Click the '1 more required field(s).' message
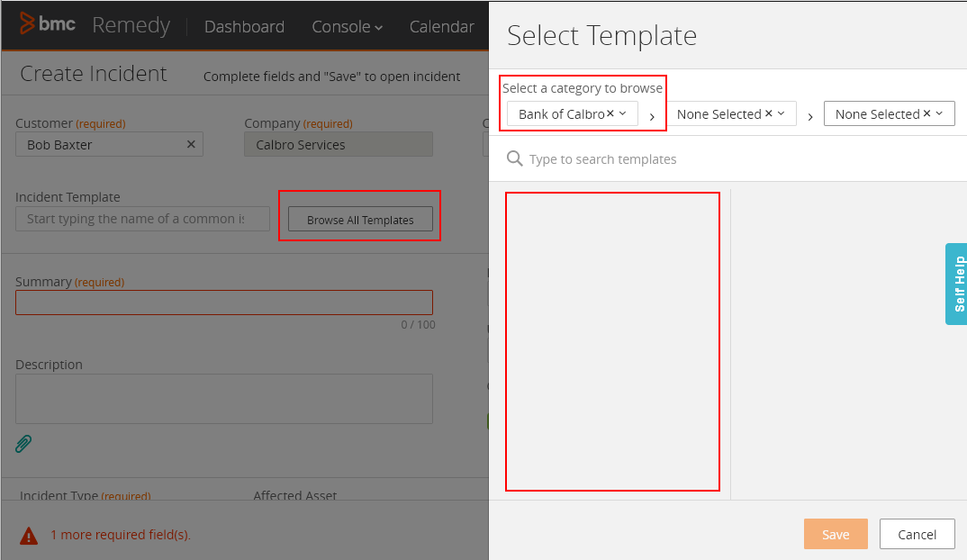967x560 pixels. click(x=121, y=535)
